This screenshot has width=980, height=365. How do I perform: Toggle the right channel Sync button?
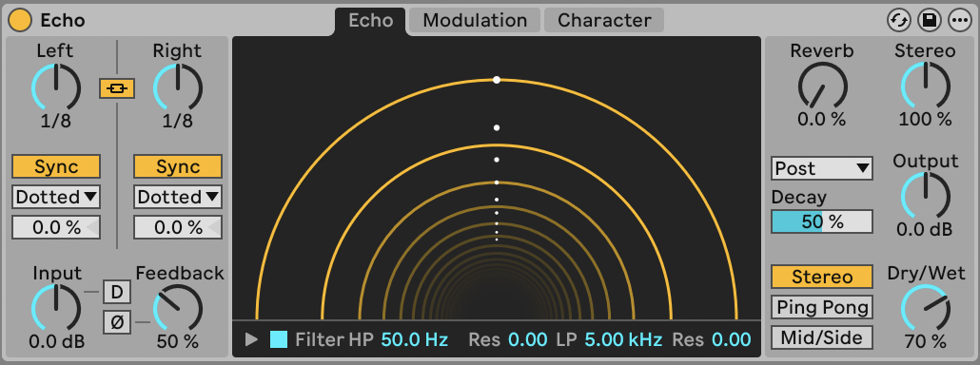tap(178, 166)
